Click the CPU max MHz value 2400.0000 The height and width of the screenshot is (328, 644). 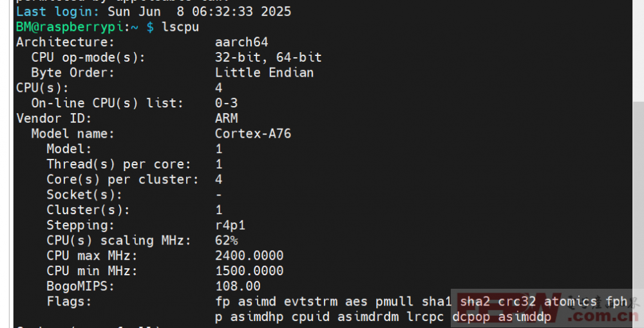[x=249, y=255]
